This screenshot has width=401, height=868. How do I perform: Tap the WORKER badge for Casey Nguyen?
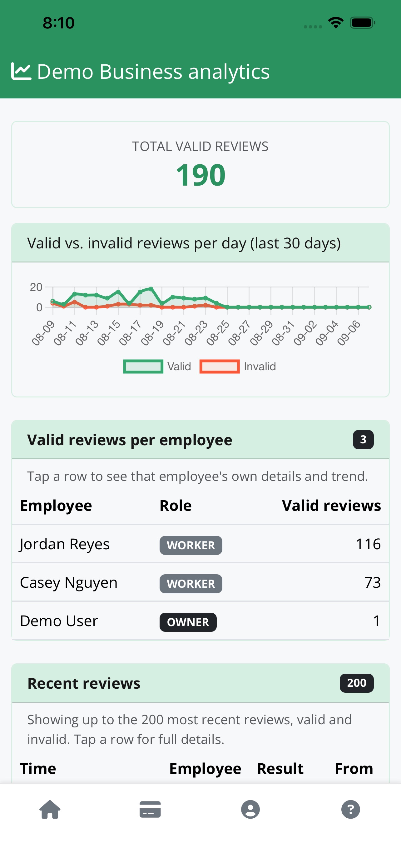coord(191,584)
